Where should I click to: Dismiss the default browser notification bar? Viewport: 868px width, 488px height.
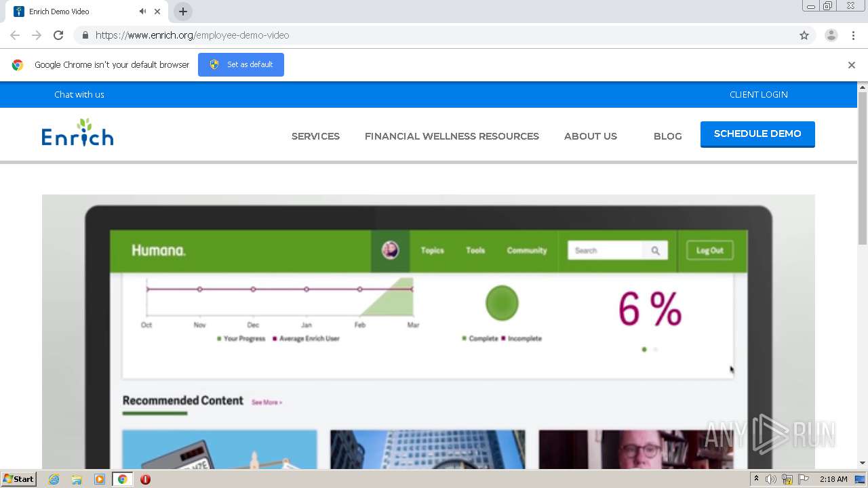coord(851,65)
